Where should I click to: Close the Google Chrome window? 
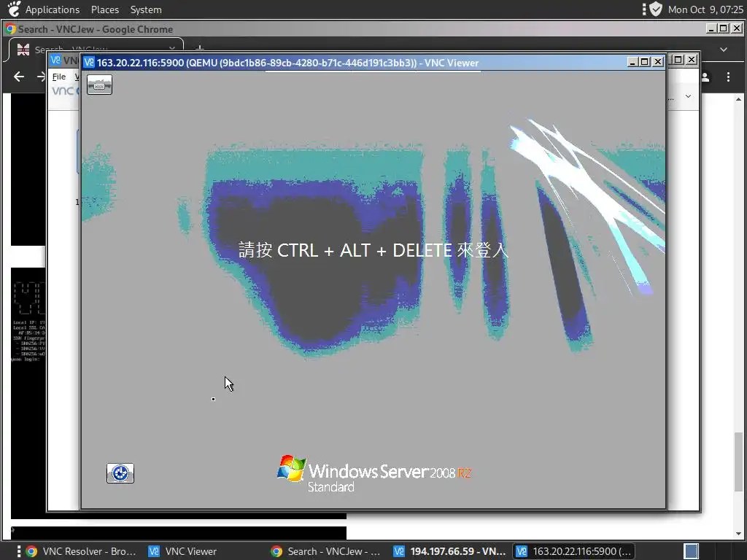pos(736,28)
